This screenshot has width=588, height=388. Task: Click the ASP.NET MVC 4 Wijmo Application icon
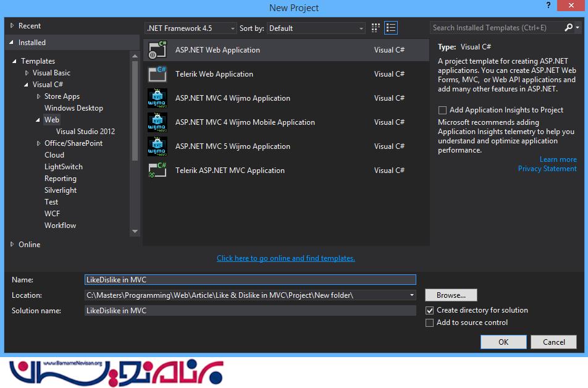(x=157, y=98)
